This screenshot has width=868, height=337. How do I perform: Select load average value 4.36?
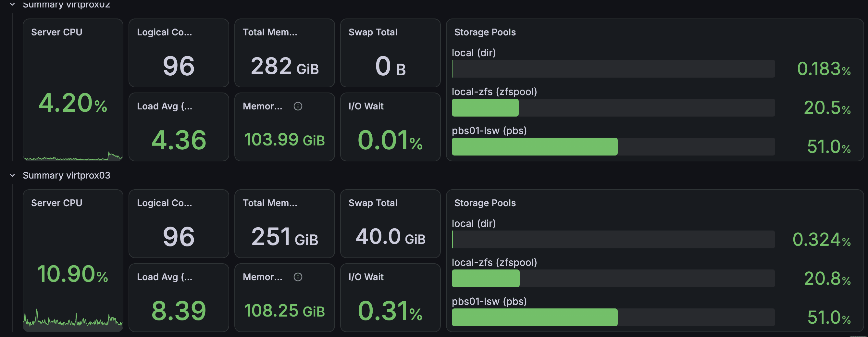(179, 140)
